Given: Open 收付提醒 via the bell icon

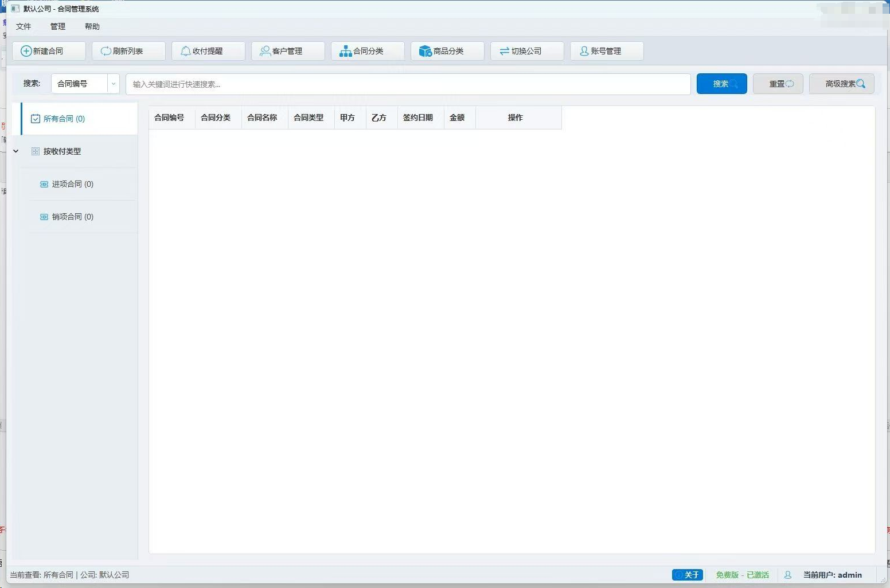Looking at the screenshot, I should coord(186,50).
